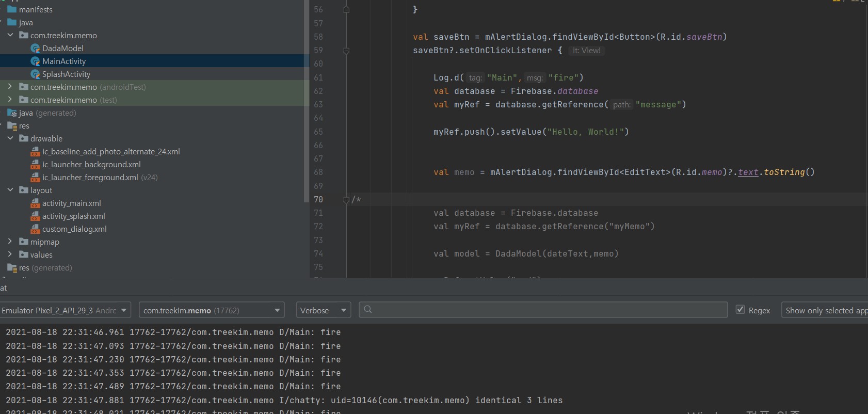This screenshot has height=414, width=868.
Task: Toggle the Regex checkbox in Logcat
Action: click(740, 310)
